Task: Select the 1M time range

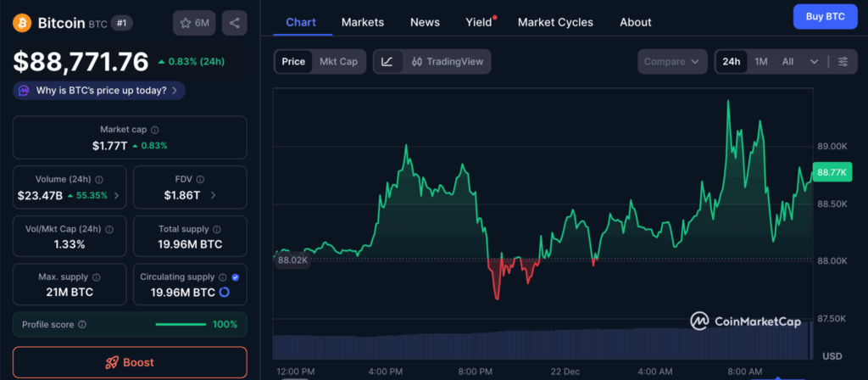Action: point(761,62)
